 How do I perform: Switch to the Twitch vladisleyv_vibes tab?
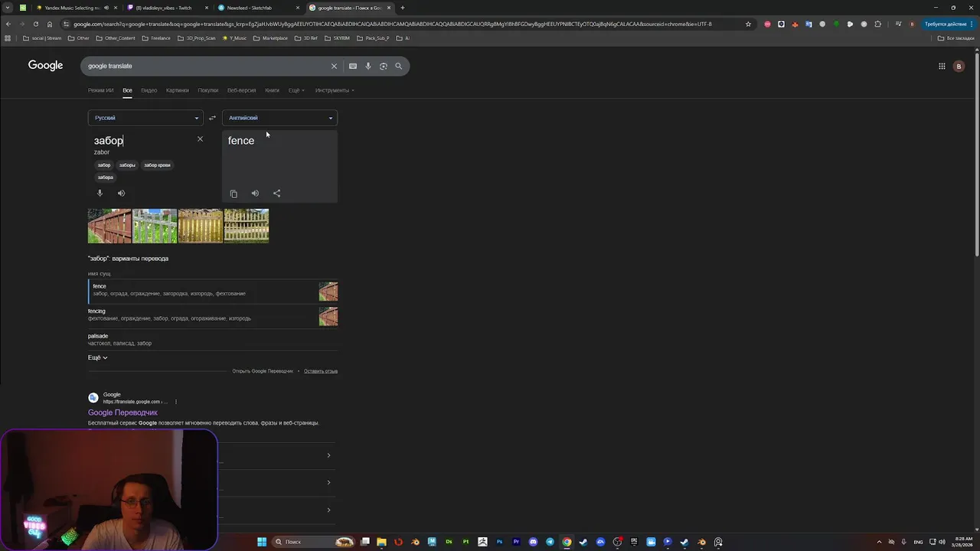click(166, 8)
